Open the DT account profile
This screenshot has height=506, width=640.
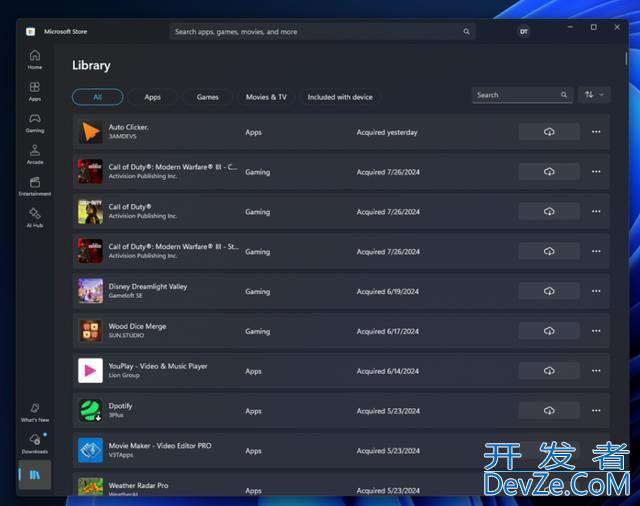tap(524, 31)
